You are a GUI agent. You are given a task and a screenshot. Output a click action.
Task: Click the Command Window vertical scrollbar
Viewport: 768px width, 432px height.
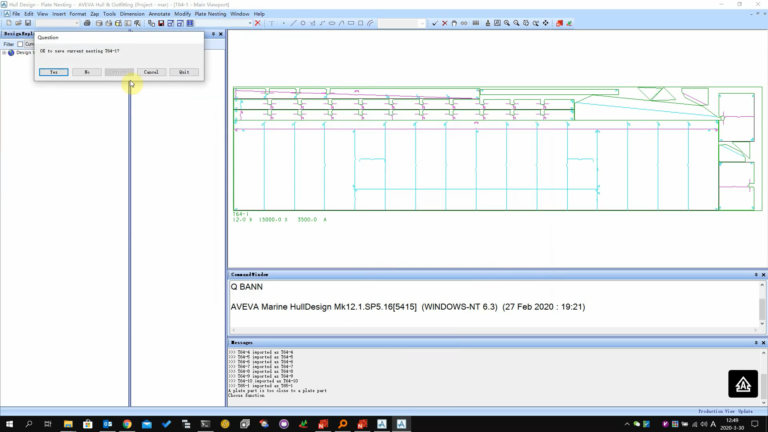point(762,304)
